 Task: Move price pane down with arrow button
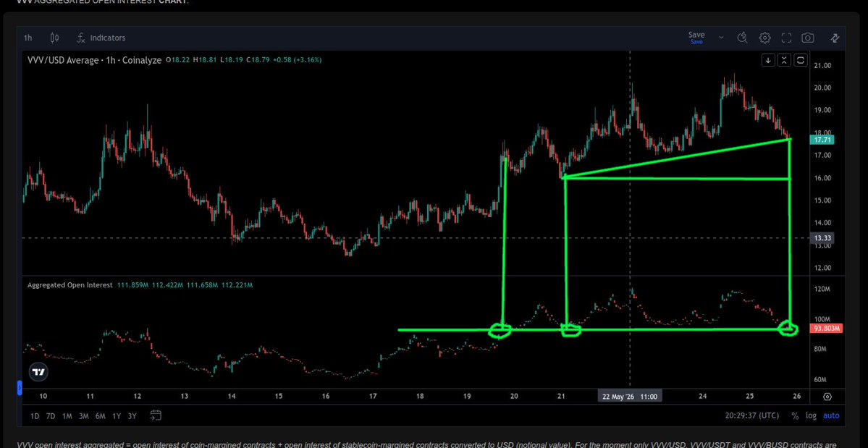768,60
